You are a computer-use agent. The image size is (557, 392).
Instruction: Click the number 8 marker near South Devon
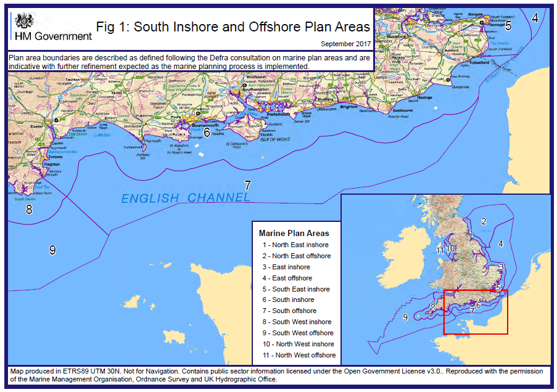pyautogui.click(x=29, y=210)
